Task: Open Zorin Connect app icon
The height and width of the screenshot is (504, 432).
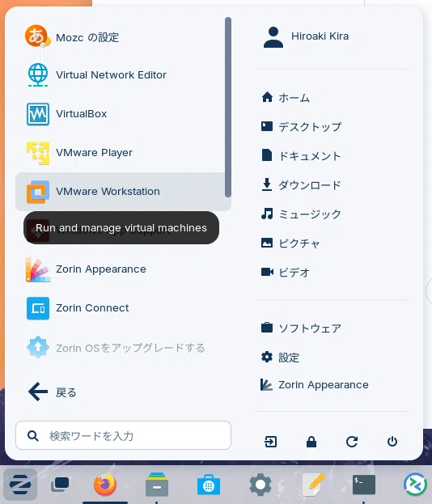Action: pyautogui.click(x=38, y=308)
